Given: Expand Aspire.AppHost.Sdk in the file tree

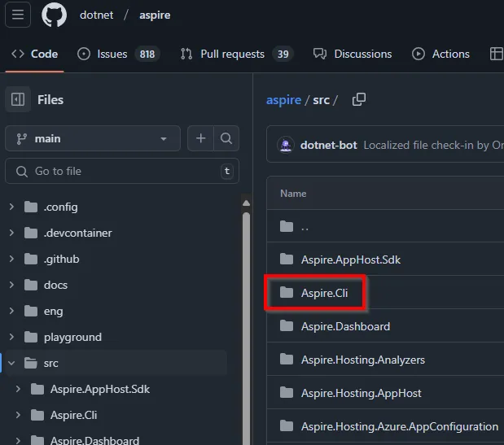Looking at the screenshot, I should [19, 389].
